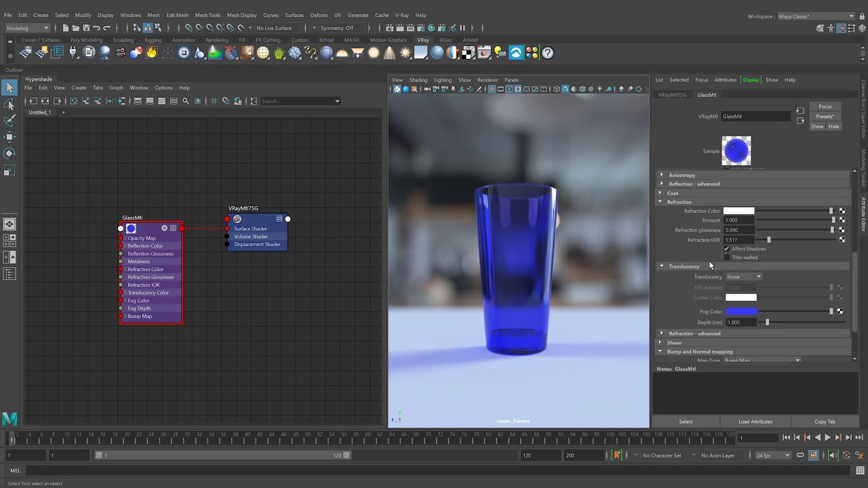Toggle Refraction Color map checker button
The height and width of the screenshot is (488, 868).
coord(842,211)
